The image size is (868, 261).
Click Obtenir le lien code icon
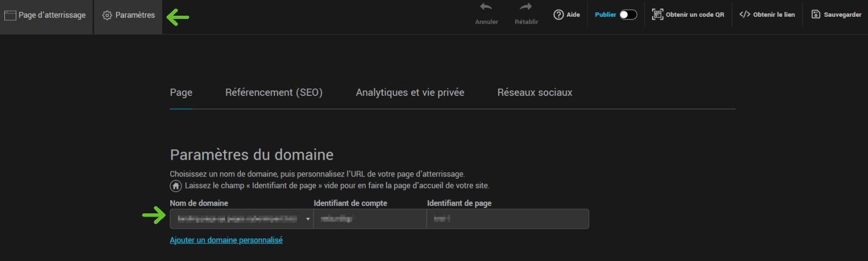[745, 15]
